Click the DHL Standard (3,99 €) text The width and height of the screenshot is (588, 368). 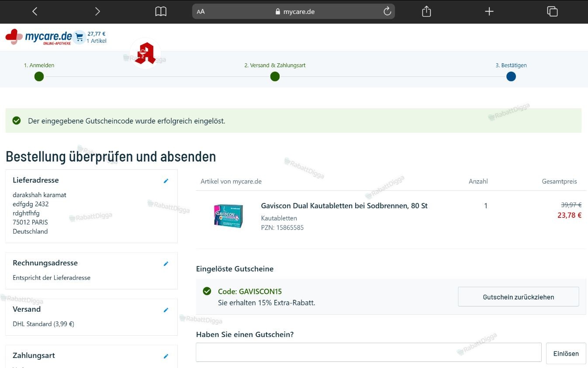coord(43,324)
